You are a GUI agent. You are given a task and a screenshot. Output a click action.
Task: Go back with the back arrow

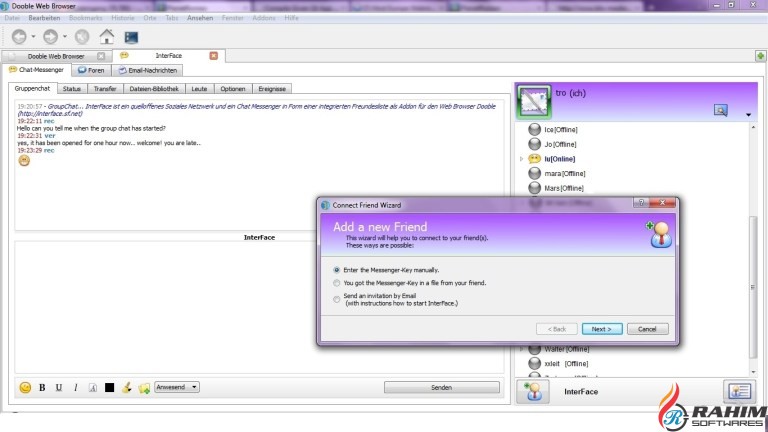click(19, 37)
